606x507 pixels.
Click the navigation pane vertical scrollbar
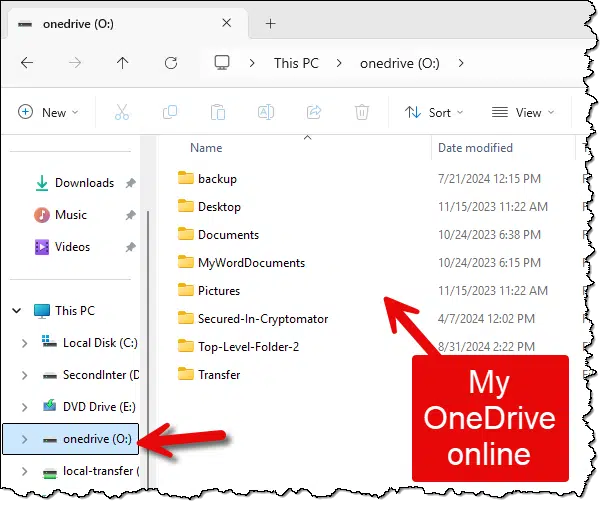tap(148, 348)
